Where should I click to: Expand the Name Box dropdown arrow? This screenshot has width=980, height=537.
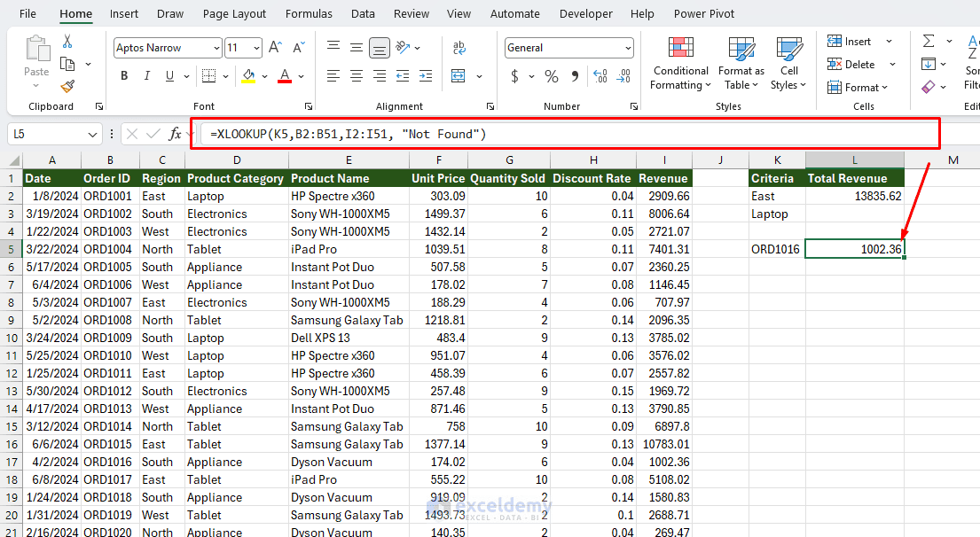pos(92,135)
